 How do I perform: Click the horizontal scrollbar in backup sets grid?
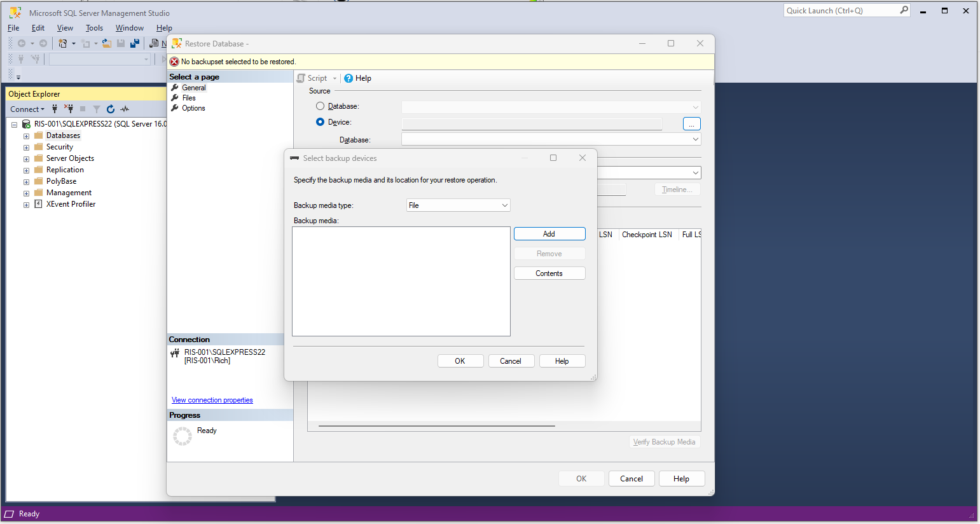click(x=437, y=426)
